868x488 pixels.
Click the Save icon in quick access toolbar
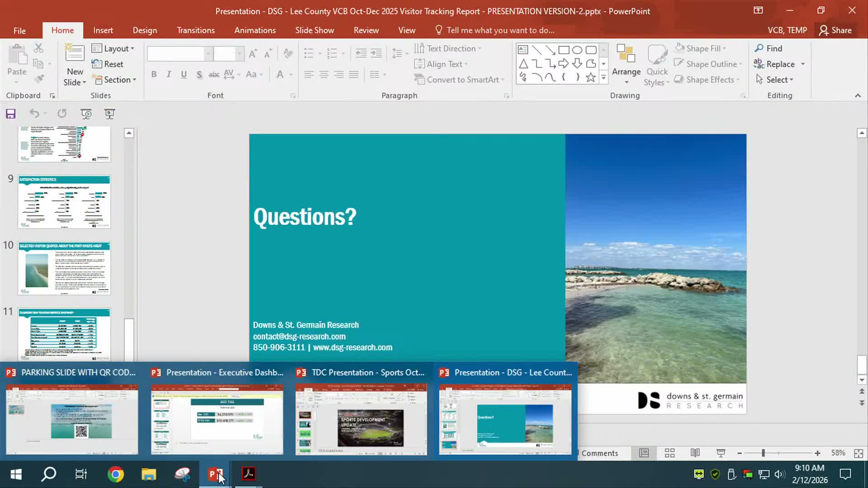point(11,114)
